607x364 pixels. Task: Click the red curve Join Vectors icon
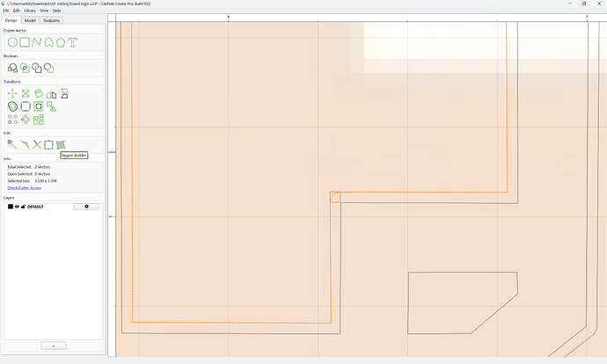[x=25, y=145]
